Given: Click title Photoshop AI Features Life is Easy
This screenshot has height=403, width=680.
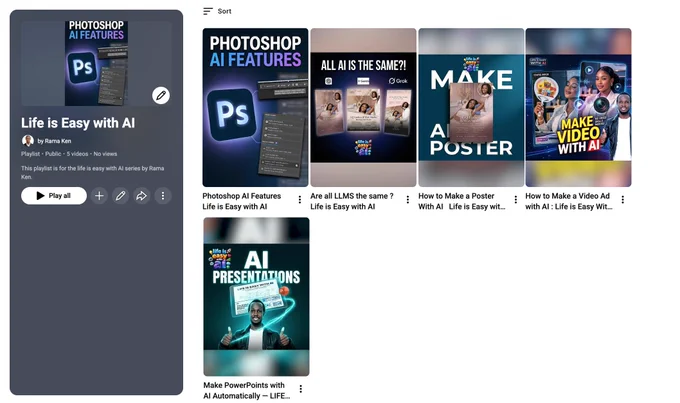Looking at the screenshot, I should coord(242,201).
